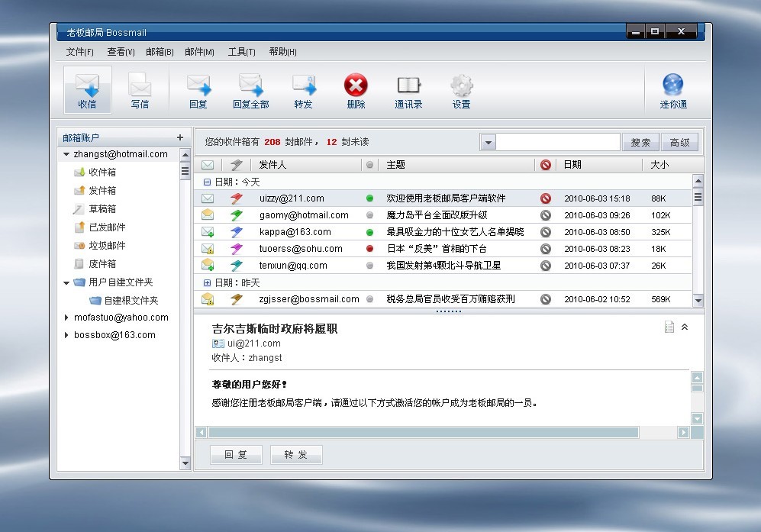Viewport: 761px width, 532px height.
Task: Open the 工具(T) menu
Action: (x=242, y=51)
